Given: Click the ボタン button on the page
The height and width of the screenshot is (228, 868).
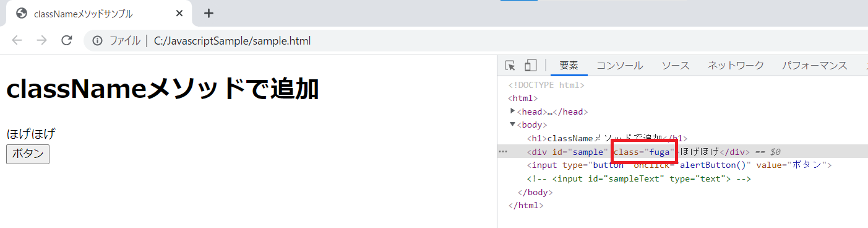Looking at the screenshot, I should (28, 154).
